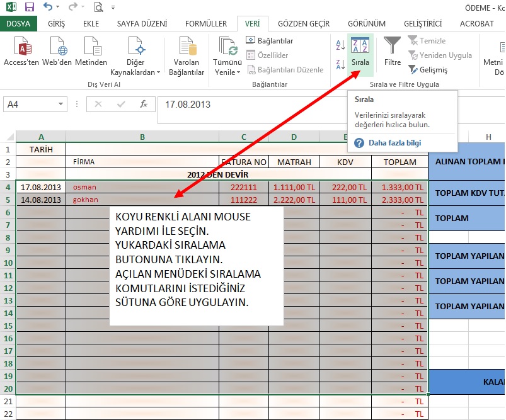
Task: Save workbook from quick access toolbar
Action: pyautogui.click(x=29, y=8)
